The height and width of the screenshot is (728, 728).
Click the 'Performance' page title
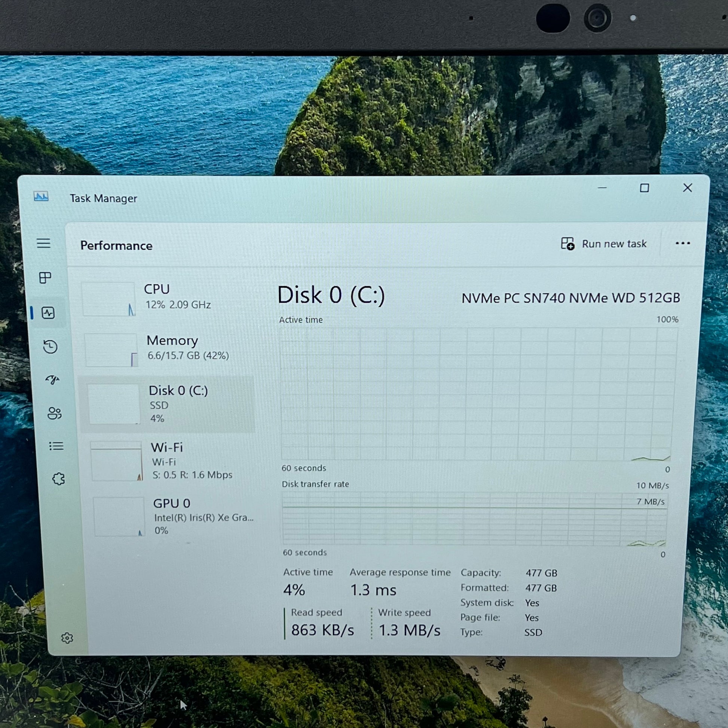tap(116, 246)
